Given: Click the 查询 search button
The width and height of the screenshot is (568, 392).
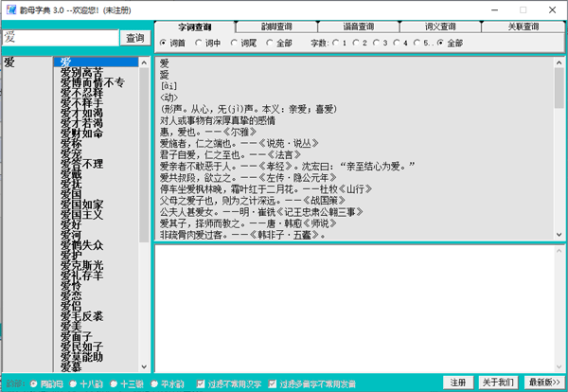Looking at the screenshot, I should coord(134,38).
